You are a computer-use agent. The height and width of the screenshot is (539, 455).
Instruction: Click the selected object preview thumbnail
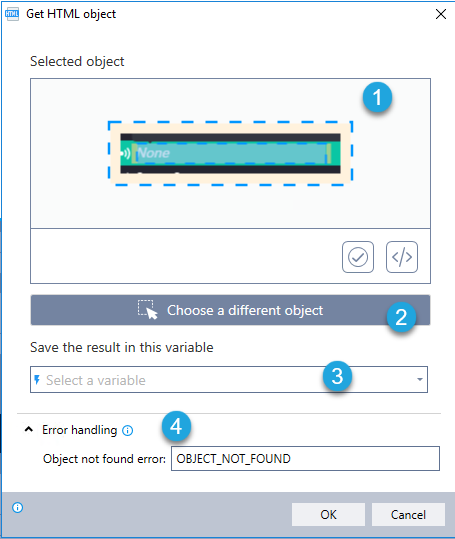[231, 153]
